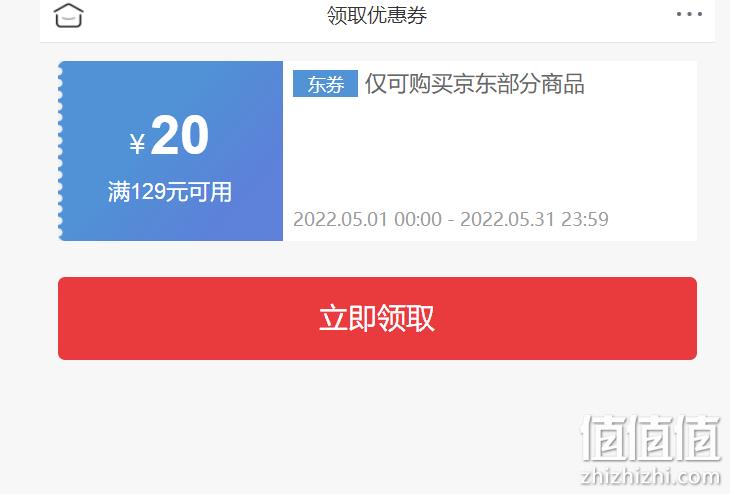The image size is (730, 494).
Task: Click the 立即领取 red button
Action: (x=377, y=318)
